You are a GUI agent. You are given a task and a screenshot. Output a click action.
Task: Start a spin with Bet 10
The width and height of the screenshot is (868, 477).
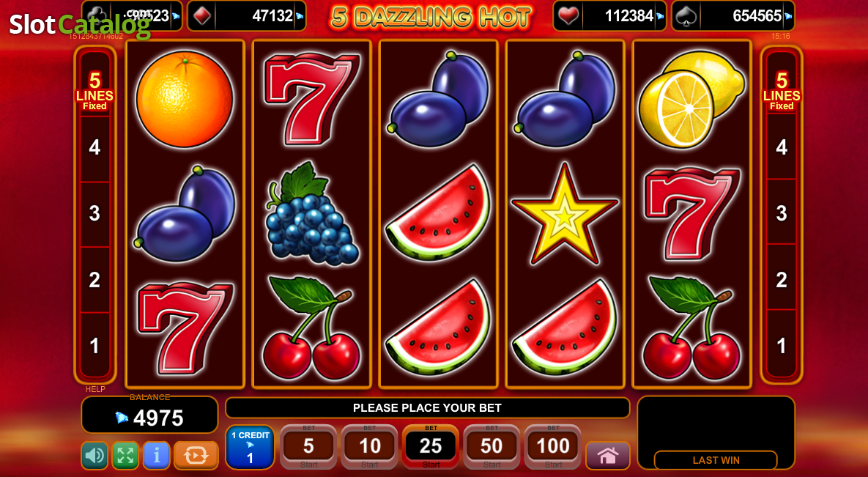(x=370, y=446)
